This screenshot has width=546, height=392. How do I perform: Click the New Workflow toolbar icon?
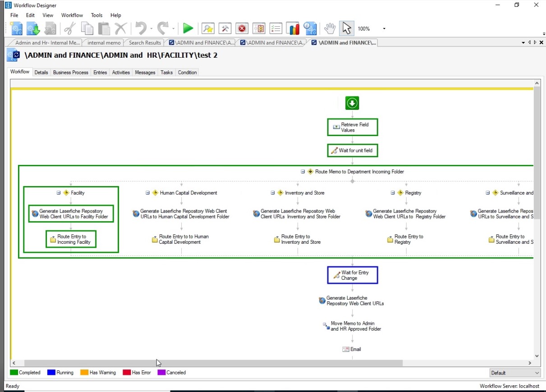17,28
